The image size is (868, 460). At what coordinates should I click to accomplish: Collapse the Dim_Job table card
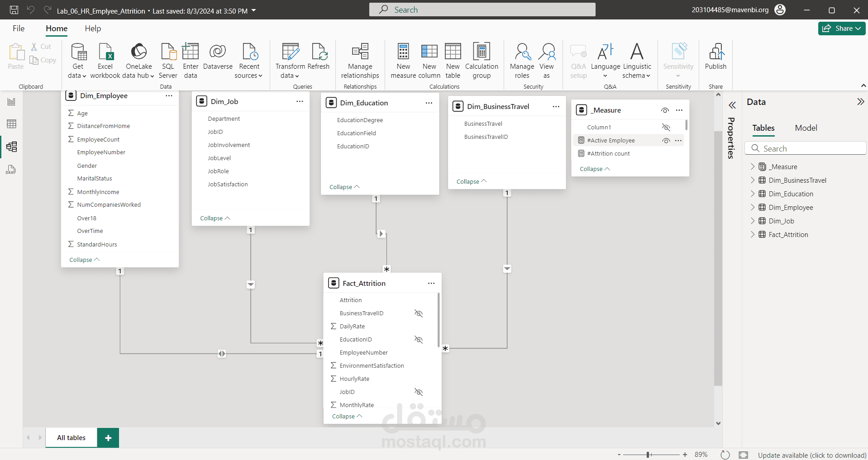(215, 218)
